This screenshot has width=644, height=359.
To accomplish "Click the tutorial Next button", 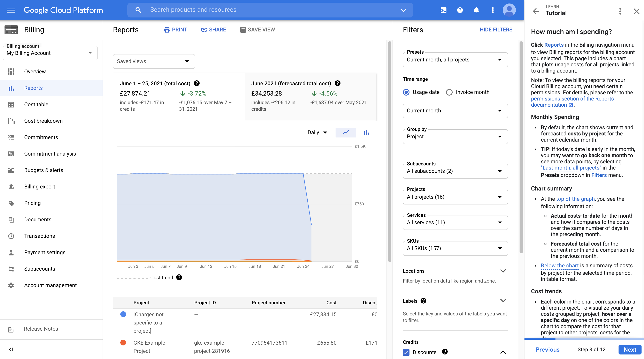I will pos(629,350).
